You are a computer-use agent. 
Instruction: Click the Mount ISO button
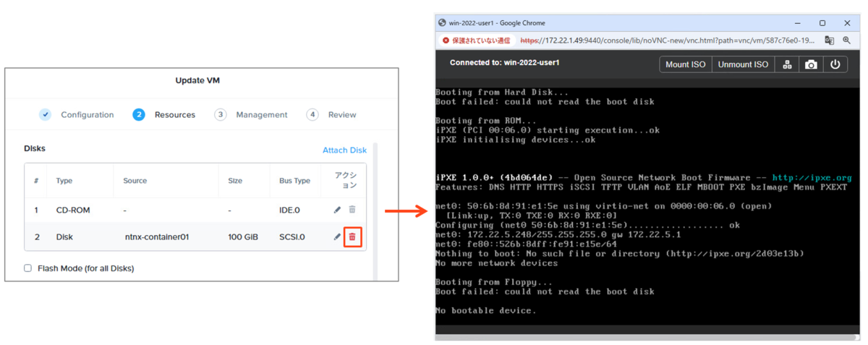coord(685,64)
